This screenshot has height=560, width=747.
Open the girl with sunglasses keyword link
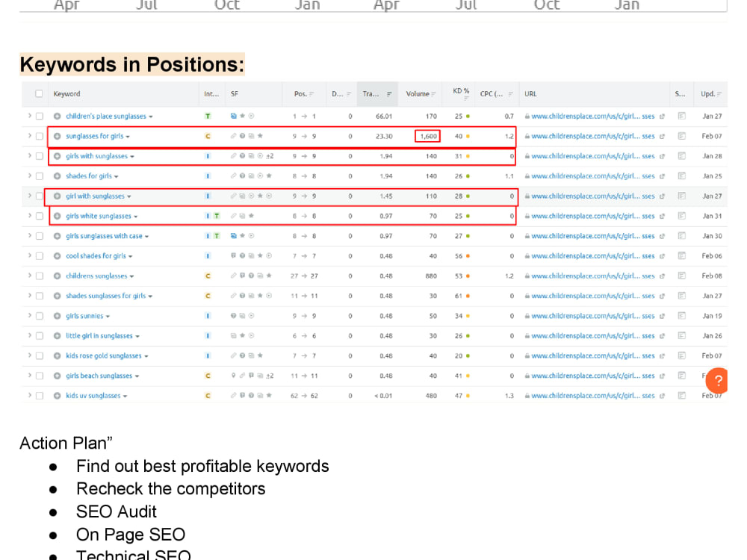pos(96,196)
